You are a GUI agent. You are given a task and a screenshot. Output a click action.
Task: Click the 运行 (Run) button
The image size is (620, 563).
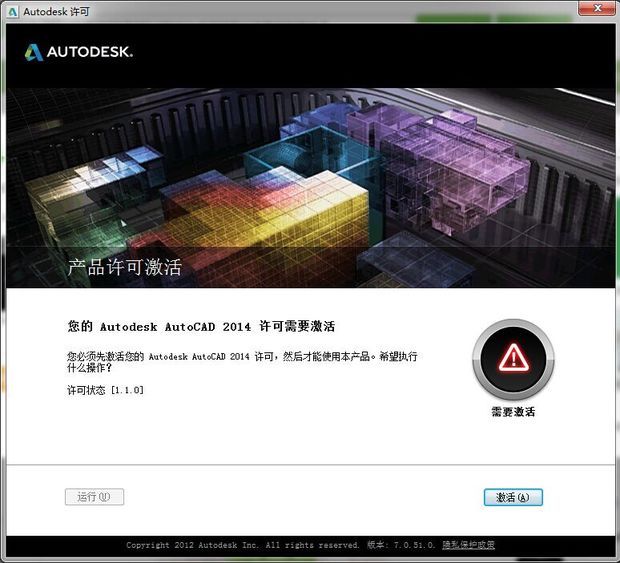click(x=94, y=497)
